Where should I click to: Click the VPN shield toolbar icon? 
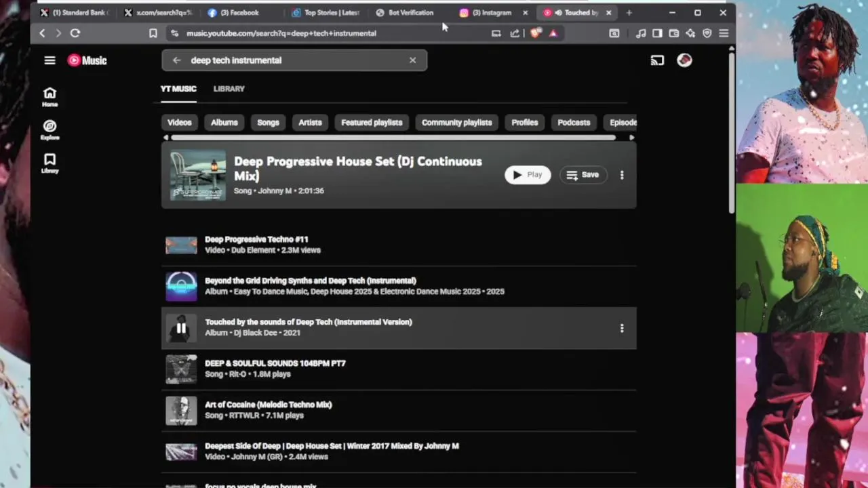tap(707, 33)
